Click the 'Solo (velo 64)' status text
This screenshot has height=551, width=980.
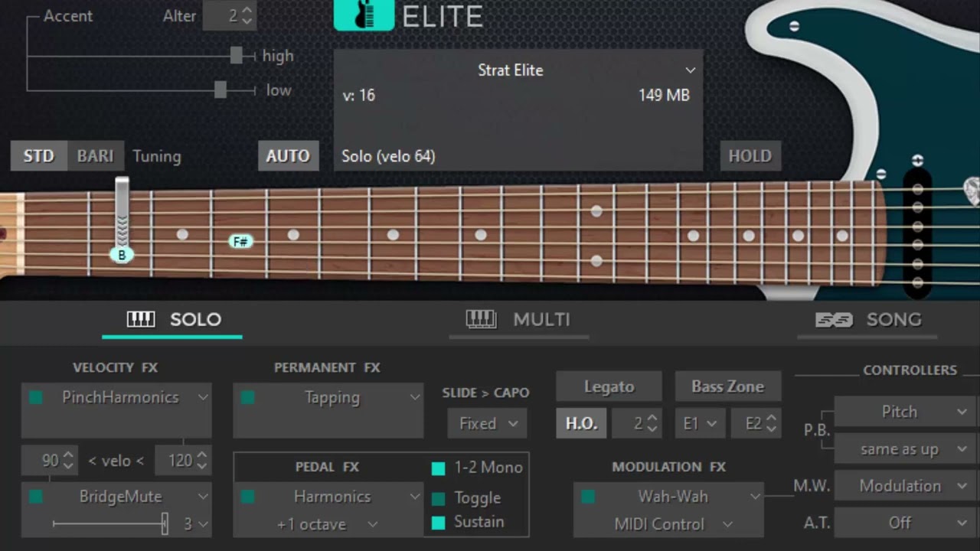(x=388, y=156)
